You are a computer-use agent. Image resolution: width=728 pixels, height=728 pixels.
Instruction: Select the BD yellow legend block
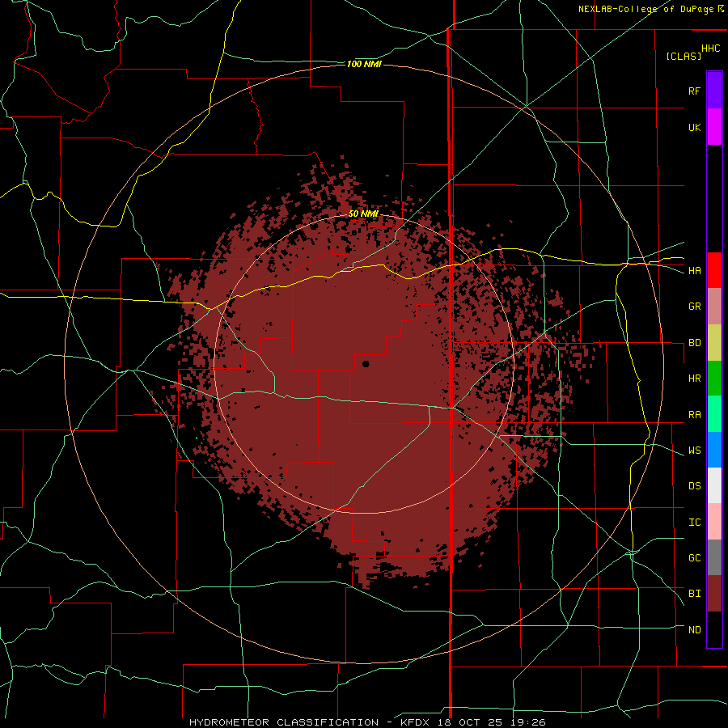[x=714, y=343]
